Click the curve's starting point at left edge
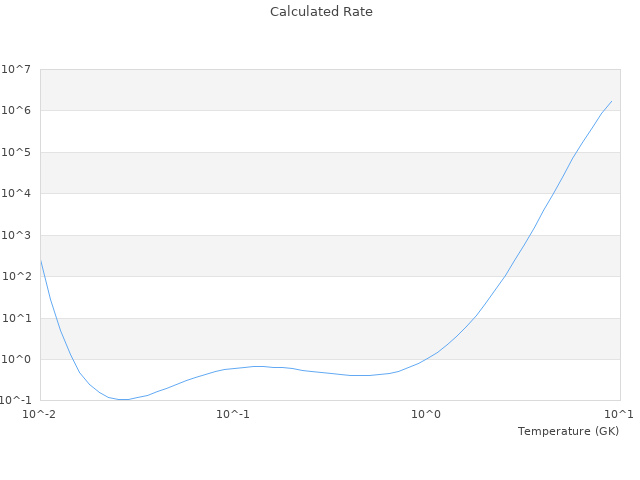 click(x=41, y=261)
